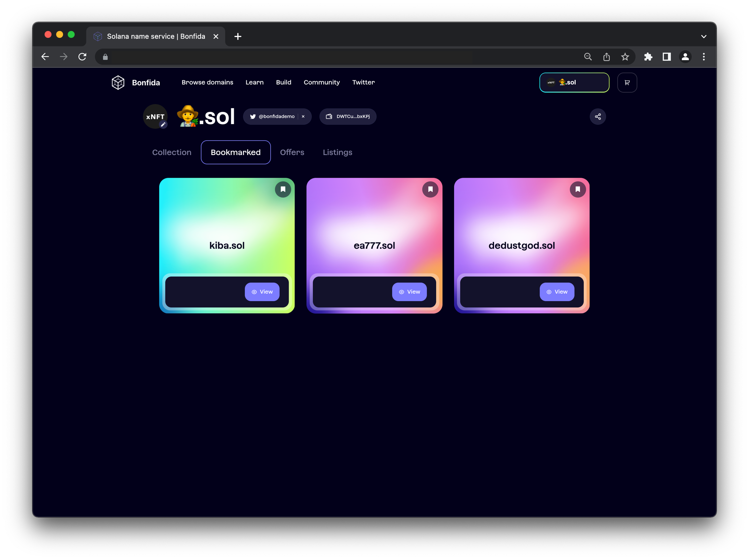Click the share profile icon
The image size is (749, 560).
click(598, 116)
